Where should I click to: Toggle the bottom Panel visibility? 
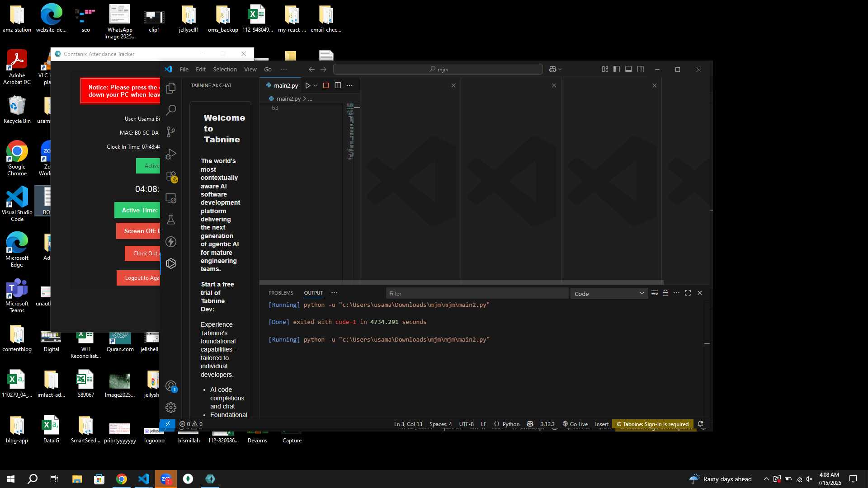coord(628,69)
